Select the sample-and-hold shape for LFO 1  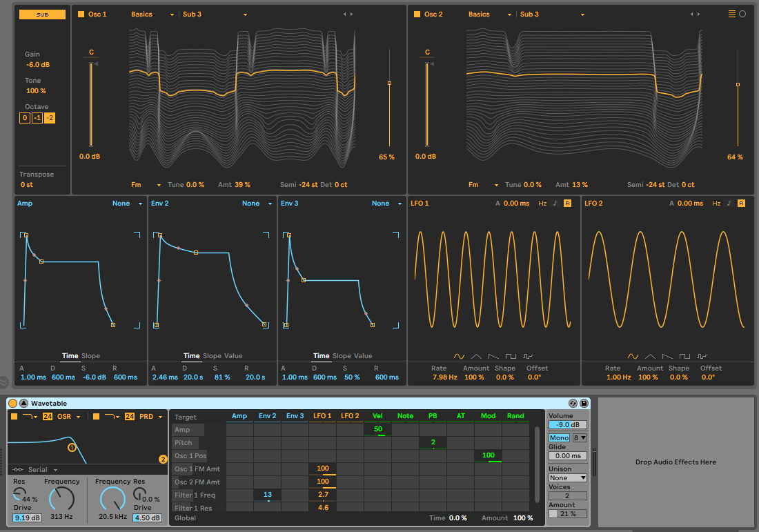[x=529, y=356]
